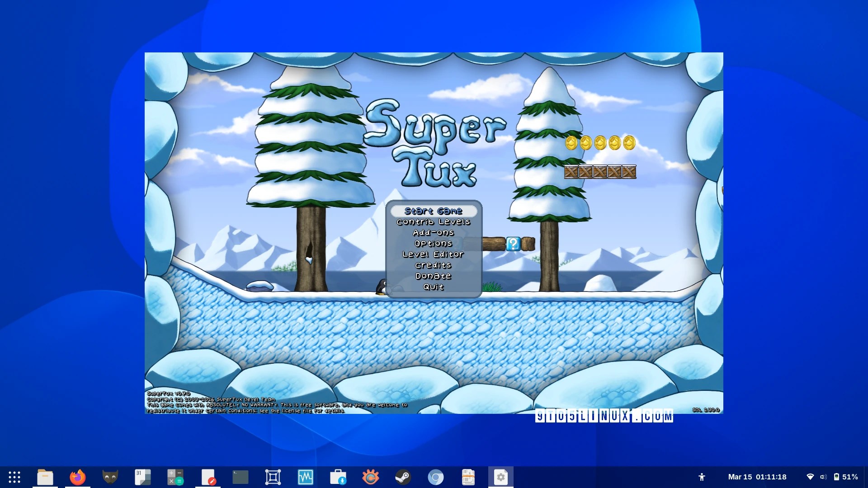Image resolution: width=868 pixels, height=488 pixels.
Task: Open the archive manager from the taskbar
Action: pyautogui.click(x=468, y=477)
